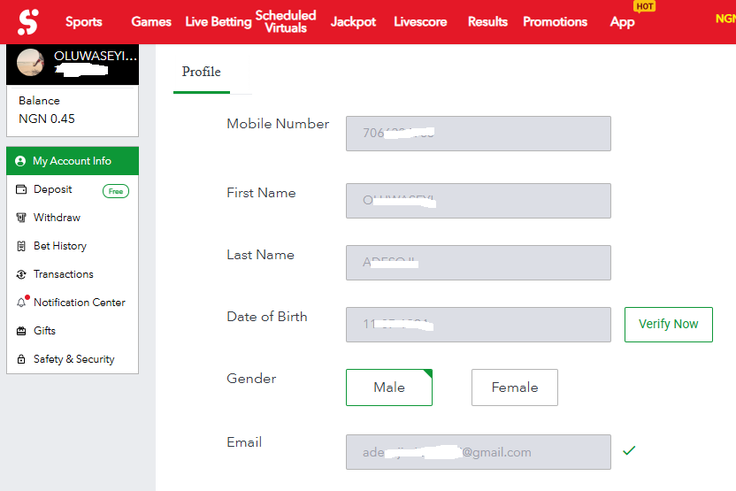The image size is (736, 491).
Task: Switch to the Profile tab
Action: 201,72
